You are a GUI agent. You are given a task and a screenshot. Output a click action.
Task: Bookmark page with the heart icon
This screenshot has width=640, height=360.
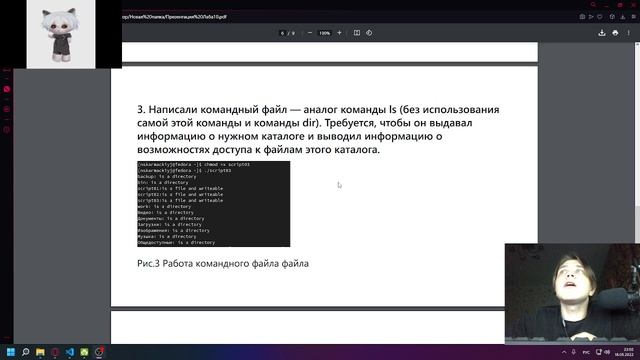click(600, 17)
